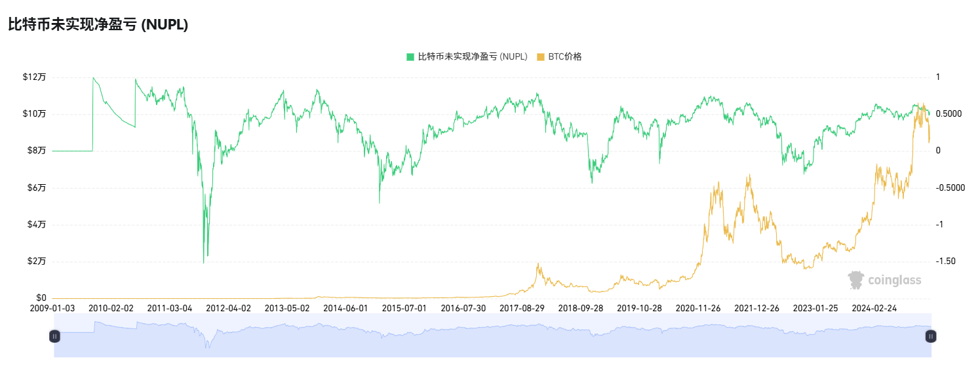The width and height of the screenshot is (980, 365).
Task: Click the $12万 left axis label
Action: (x=34, y=77)
